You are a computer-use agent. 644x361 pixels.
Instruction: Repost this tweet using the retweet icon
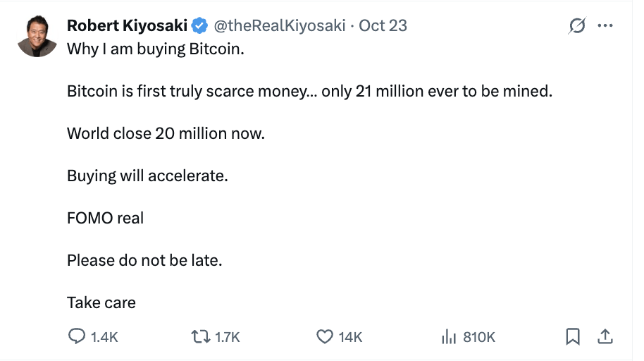200,337
